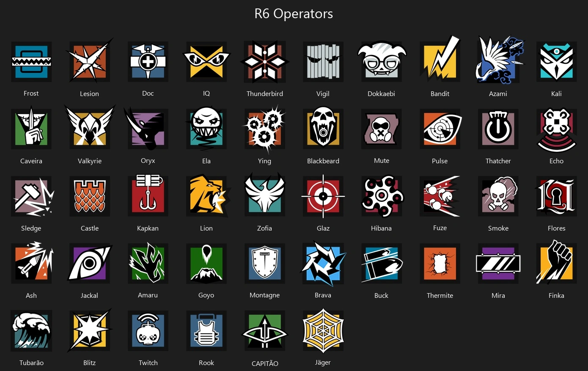Select the Kapkan hook icon

[x=148, y=196]
